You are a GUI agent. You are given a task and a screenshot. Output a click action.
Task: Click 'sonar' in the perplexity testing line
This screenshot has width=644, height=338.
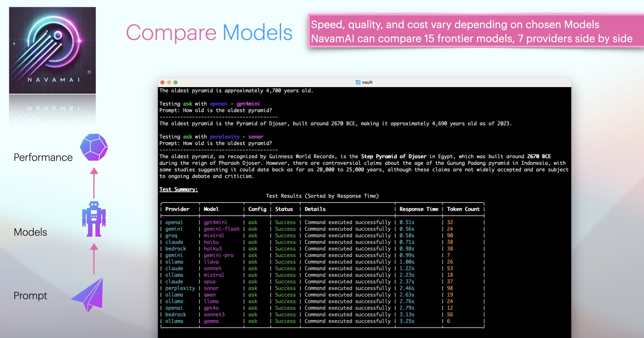[x=256, y=137]
